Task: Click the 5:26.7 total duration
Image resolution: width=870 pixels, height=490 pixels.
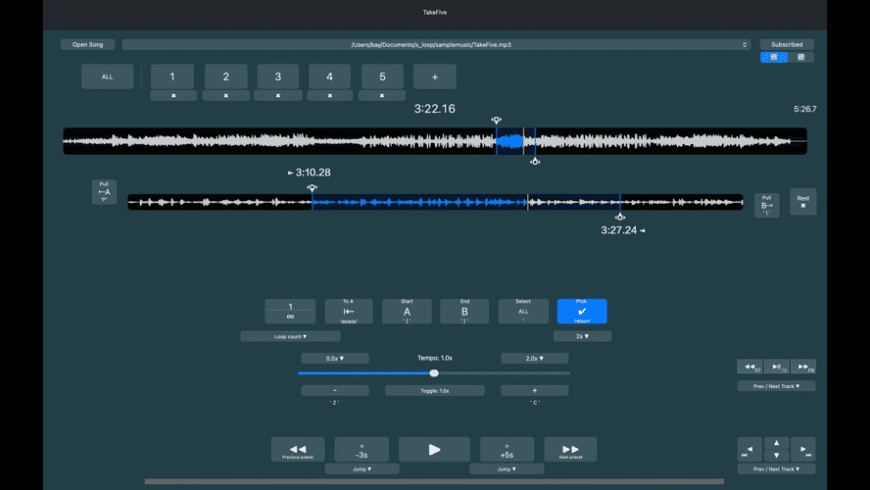Action: click(x=805, y=109)
